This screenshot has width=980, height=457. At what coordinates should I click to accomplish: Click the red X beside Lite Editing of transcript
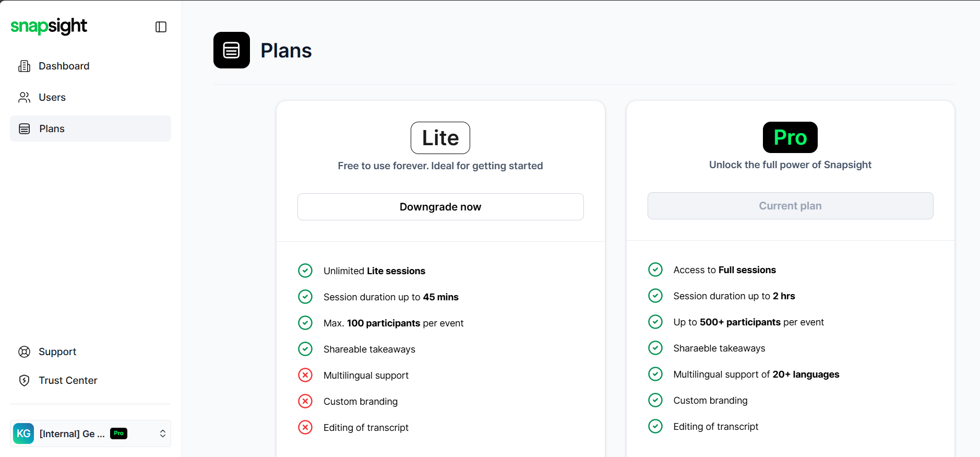point(305,427)
